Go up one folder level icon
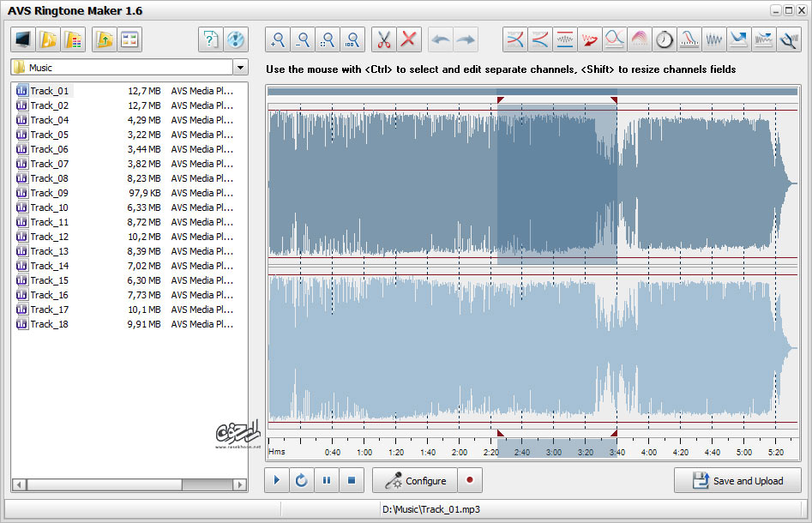 click(105, 40)
